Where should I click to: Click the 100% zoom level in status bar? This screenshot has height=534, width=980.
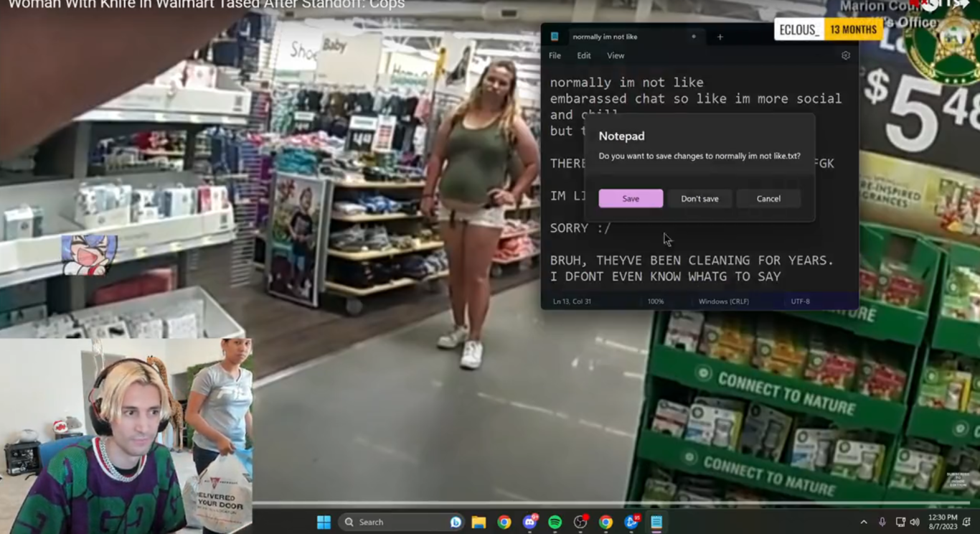(656, 301)
